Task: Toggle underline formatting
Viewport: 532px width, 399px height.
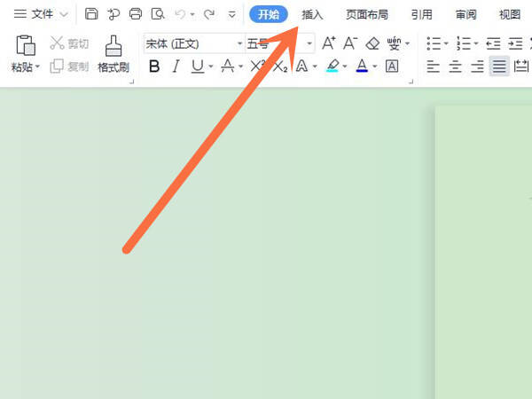Action: pos(198,66)
